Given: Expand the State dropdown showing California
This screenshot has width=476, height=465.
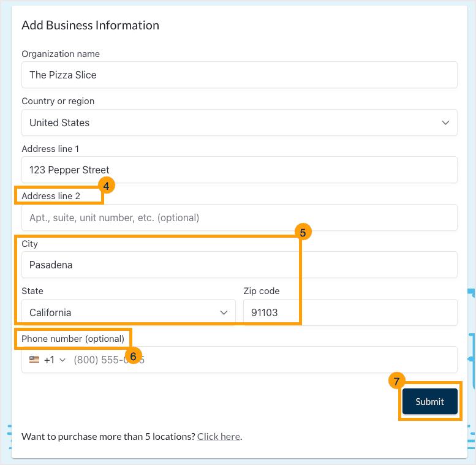Looking at the screenshot, I should 128,312.
